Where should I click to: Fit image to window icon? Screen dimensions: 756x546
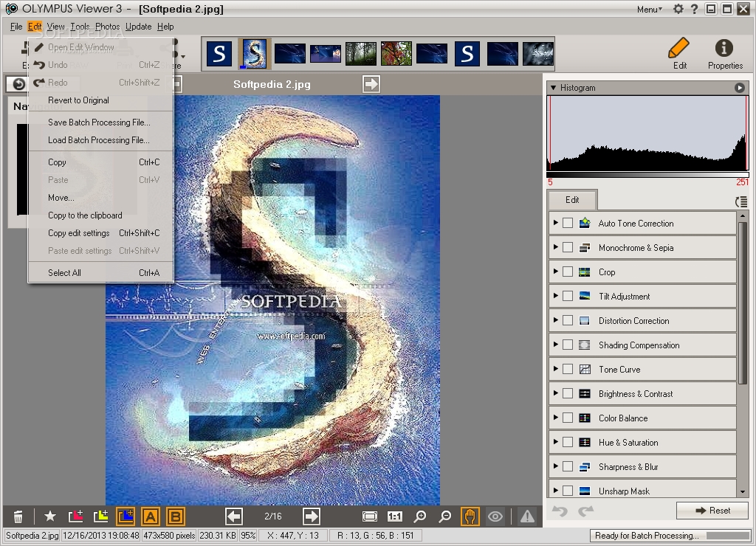coord(370,516)
